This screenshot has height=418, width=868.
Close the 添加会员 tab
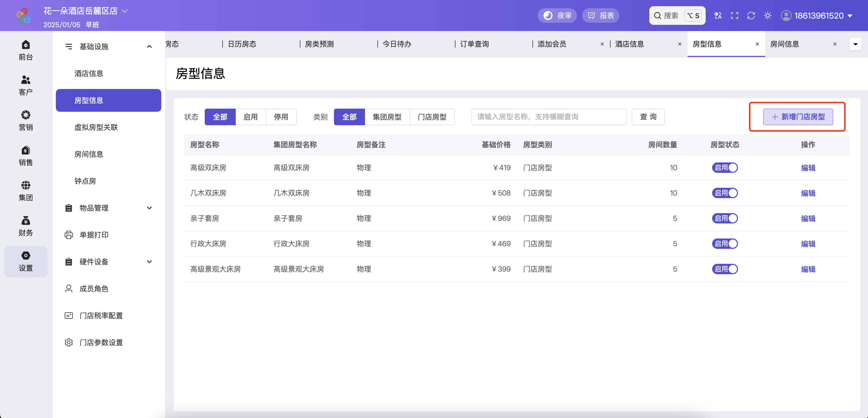[x=602, y=44]
